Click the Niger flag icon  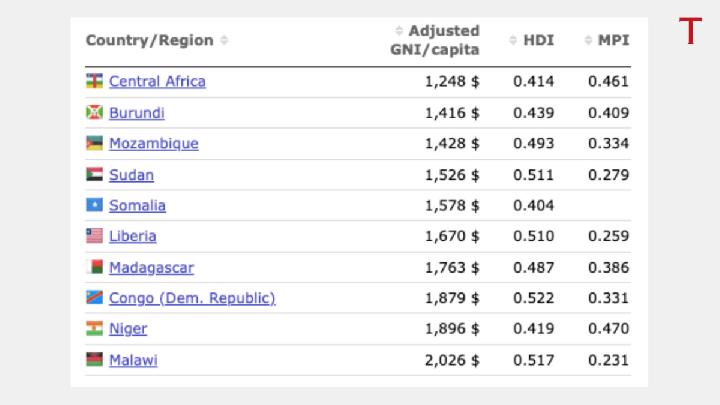[x=94, y=328]
